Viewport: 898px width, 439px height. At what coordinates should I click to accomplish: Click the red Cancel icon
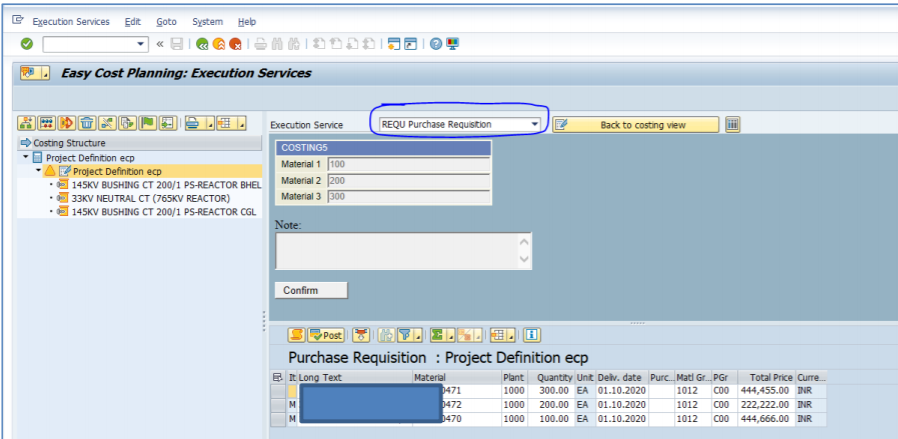click(235, 43)
